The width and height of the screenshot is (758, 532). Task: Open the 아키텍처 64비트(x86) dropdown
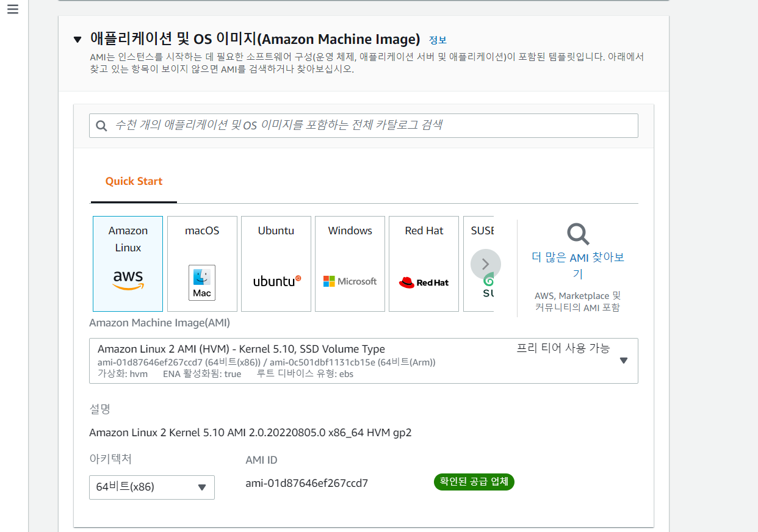[152, 487]
